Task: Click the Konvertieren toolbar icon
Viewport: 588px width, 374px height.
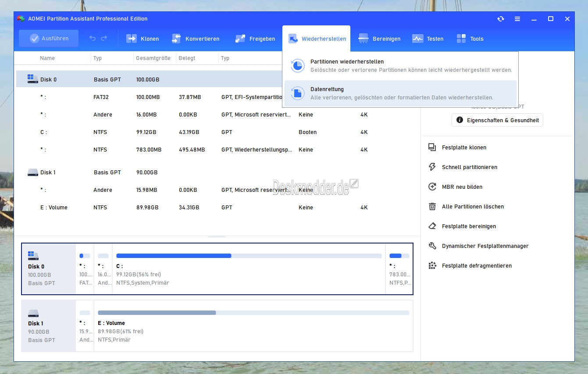Action: click(176, 39)
